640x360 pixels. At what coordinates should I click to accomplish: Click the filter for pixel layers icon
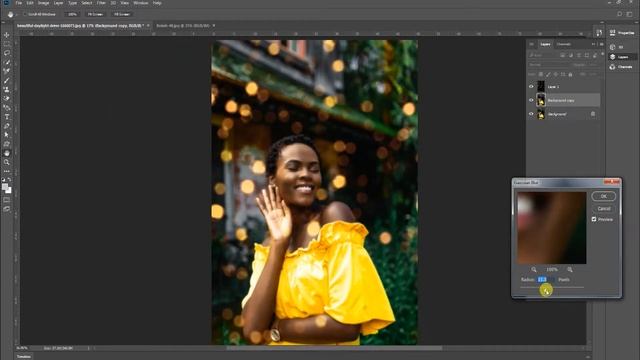(x=562, y=55)
